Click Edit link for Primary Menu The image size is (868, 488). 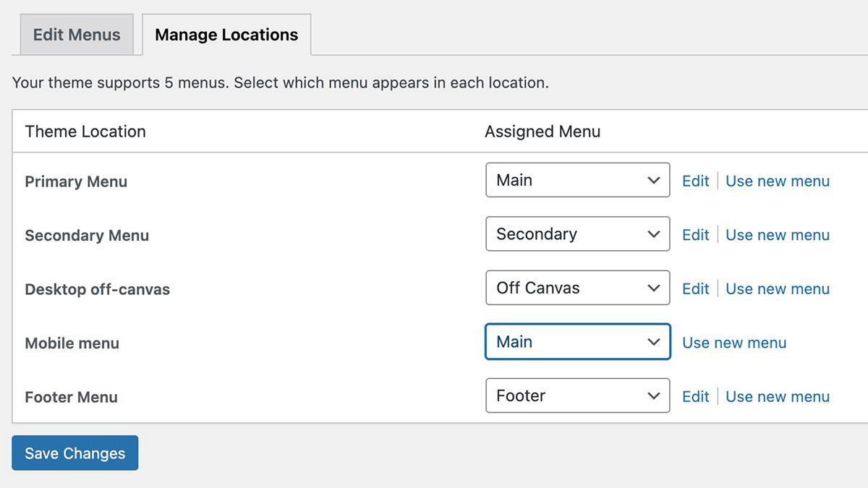point(695,181)
